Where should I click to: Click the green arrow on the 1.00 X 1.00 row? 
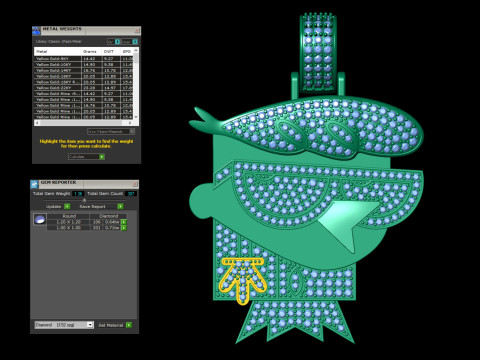[124, 228]
